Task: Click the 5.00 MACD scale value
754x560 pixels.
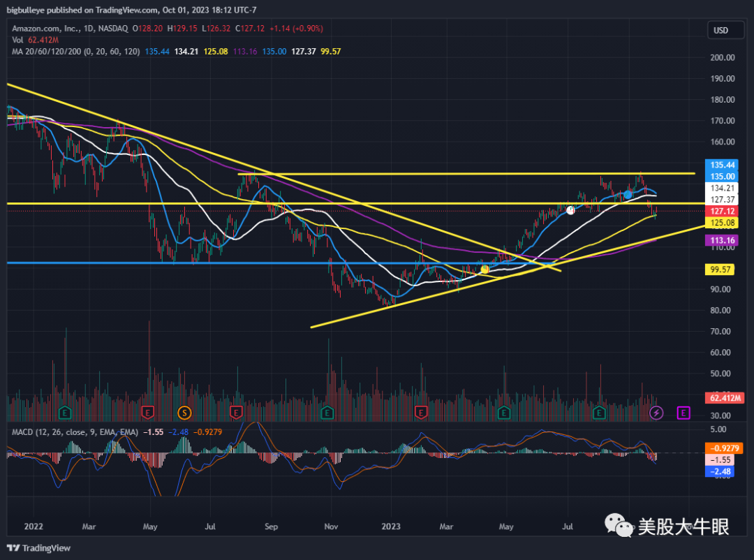Action: point(718,429)
